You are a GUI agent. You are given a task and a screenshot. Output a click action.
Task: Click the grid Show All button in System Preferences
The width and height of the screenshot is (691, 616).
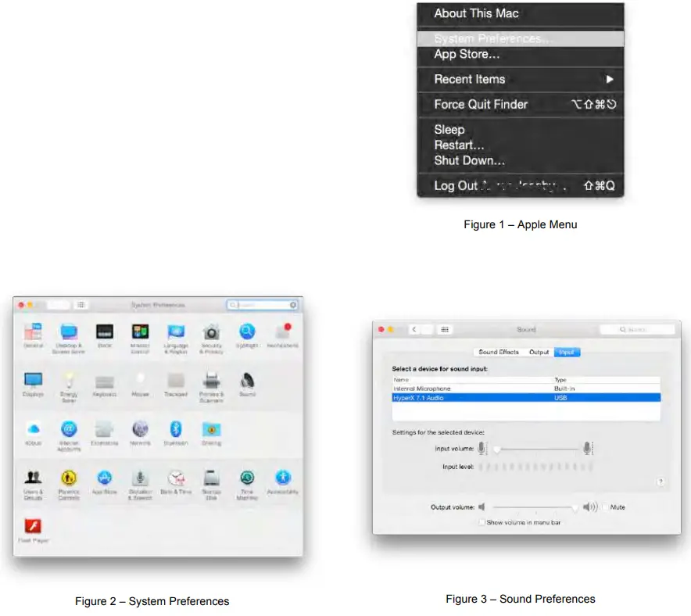pos(81,305)
